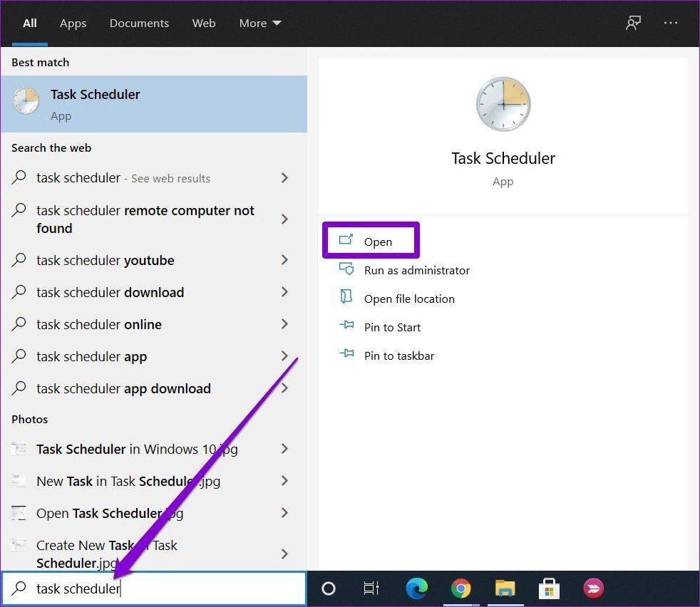Click the large Task Scheduler clock icon
Screen dimensions: 700x607
(503, 104)
